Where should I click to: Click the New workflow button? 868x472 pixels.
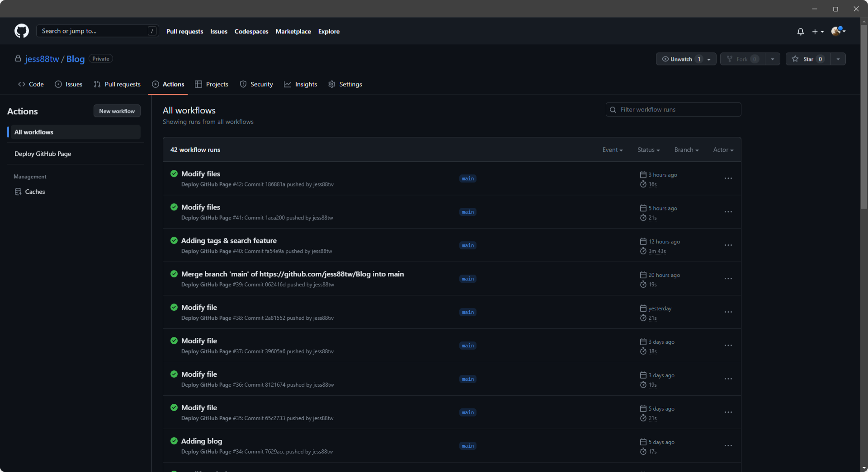coord(117,111)
